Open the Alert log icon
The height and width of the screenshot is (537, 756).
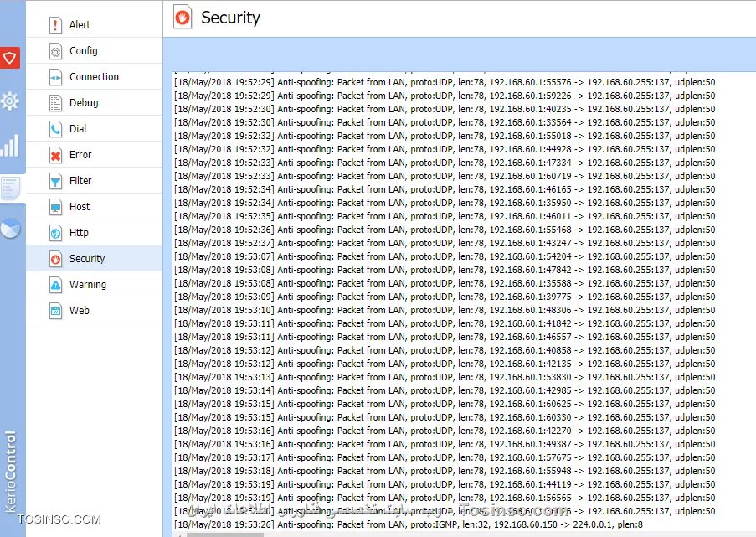tap(55, 24)
